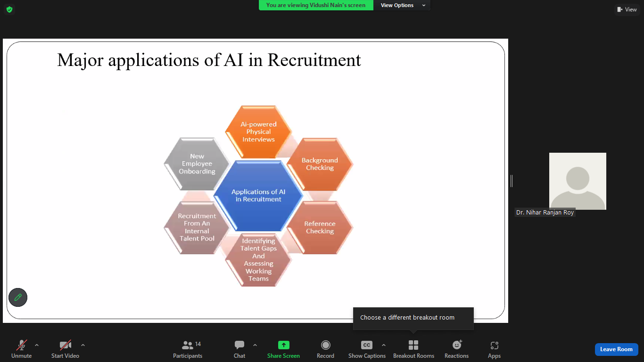Screen dimensions: 644x362
Task: Open the Chat panel
Action: (x=239, y=349)
